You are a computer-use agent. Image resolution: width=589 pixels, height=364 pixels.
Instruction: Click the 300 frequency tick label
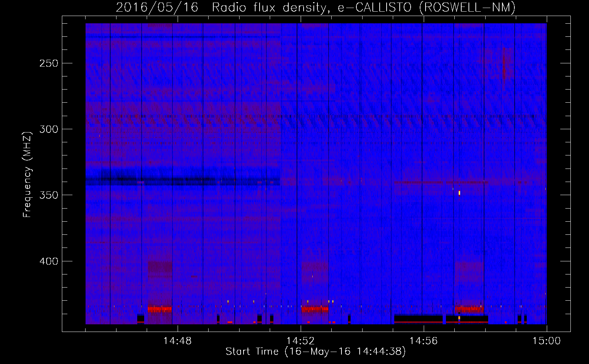pos(49,129)
